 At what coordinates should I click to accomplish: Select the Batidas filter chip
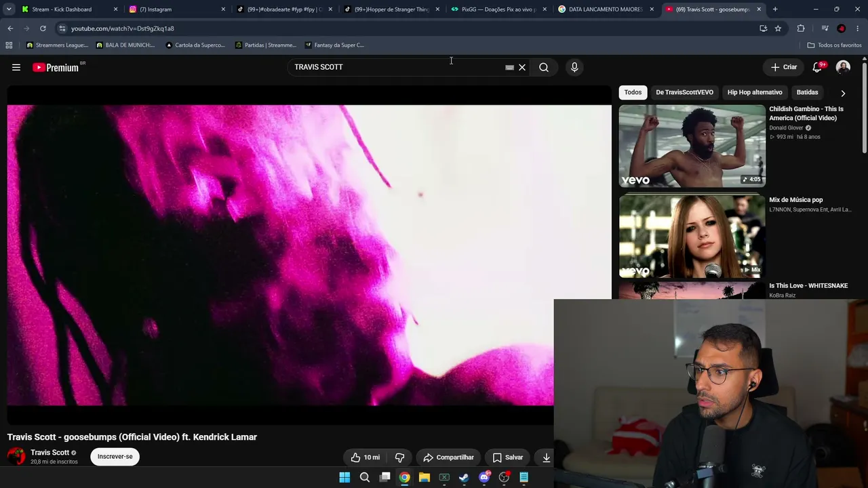(807, 92)
